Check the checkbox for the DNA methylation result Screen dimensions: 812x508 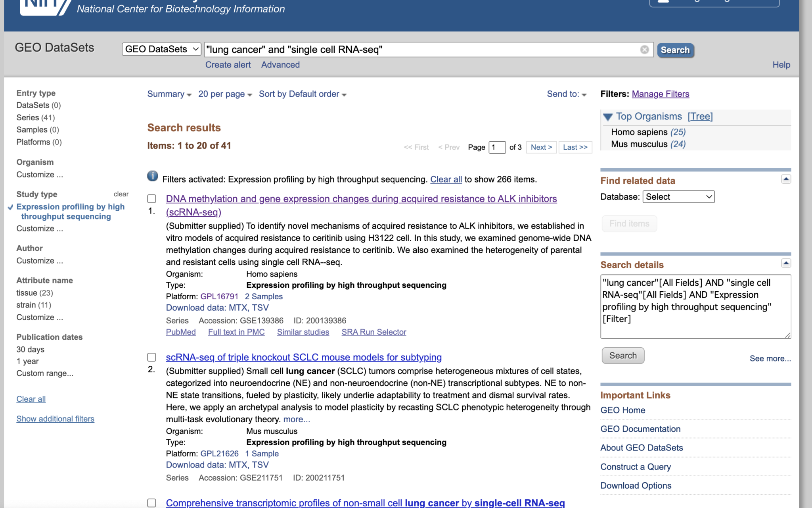click(x=151, y=198)
